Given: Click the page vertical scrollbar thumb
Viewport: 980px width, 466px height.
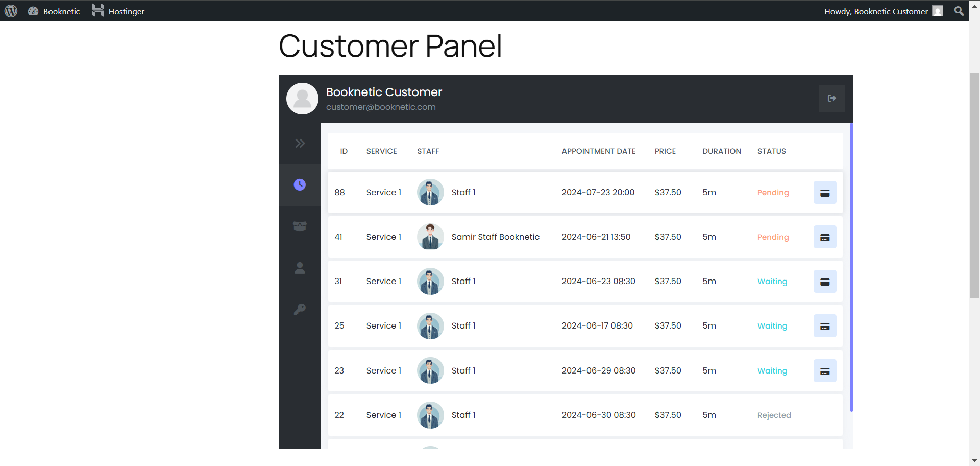Looking at the screenshot, I should point(974,185).
